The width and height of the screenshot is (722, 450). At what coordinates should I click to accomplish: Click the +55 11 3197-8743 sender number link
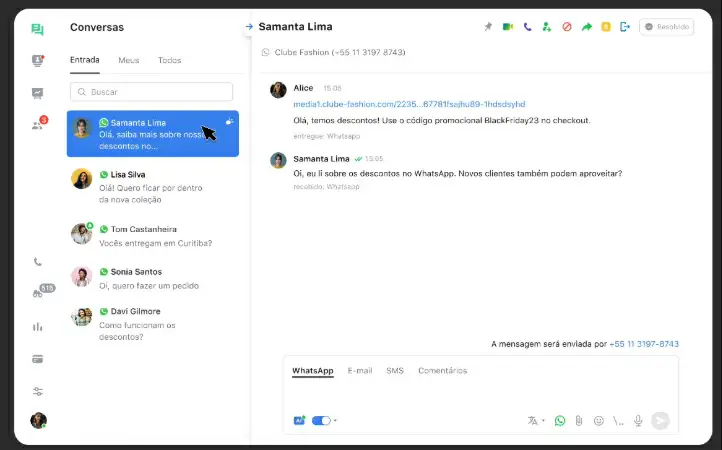click(644, 344)
